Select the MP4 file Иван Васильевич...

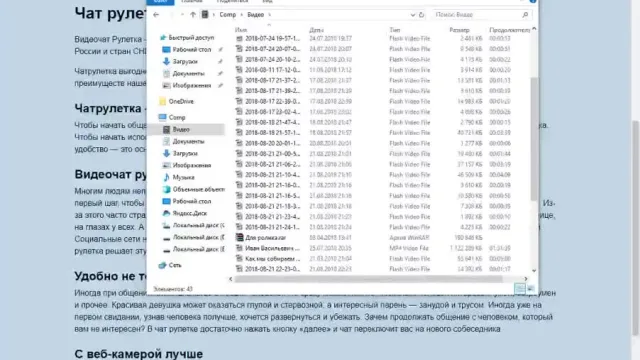tap(272, 248)
